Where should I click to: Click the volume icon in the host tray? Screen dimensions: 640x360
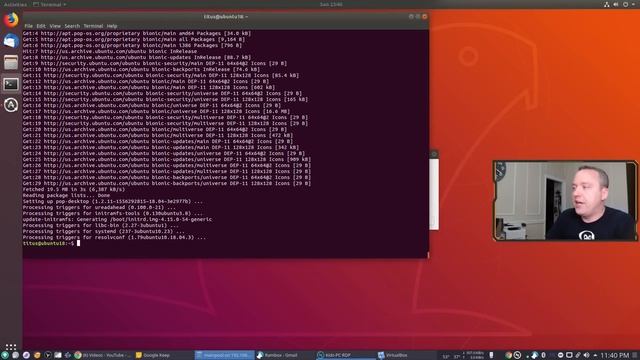click(587, 355)
